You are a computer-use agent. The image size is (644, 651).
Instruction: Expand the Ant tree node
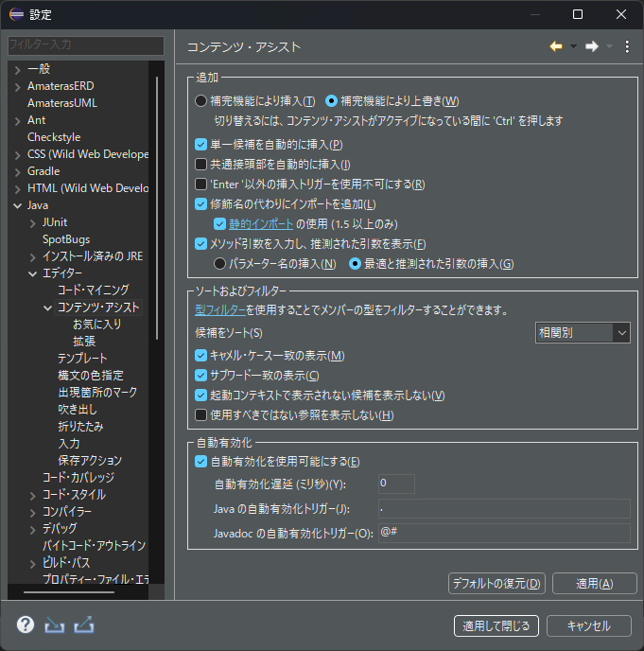click(17, 121)
